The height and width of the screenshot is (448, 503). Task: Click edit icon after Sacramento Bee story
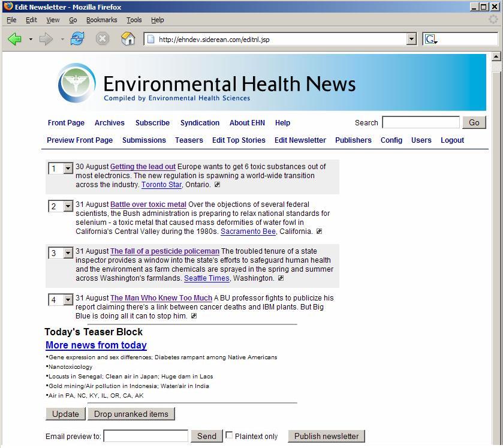click(319, 231)
